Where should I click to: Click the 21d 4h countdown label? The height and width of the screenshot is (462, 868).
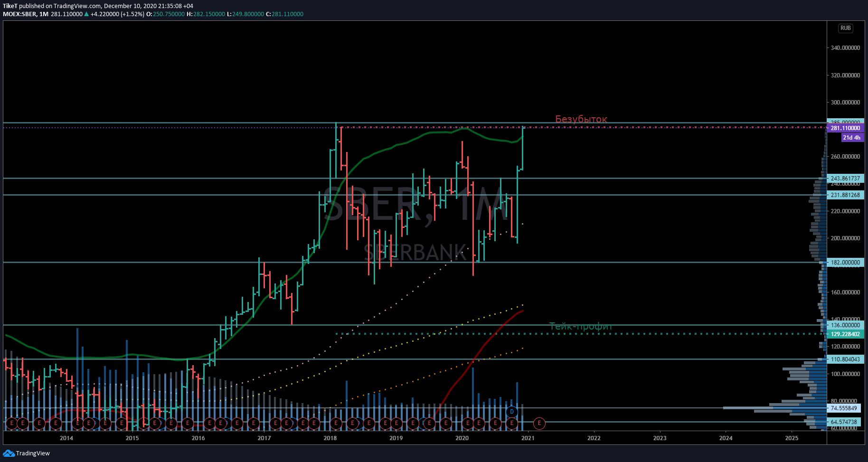coord(851,138)
